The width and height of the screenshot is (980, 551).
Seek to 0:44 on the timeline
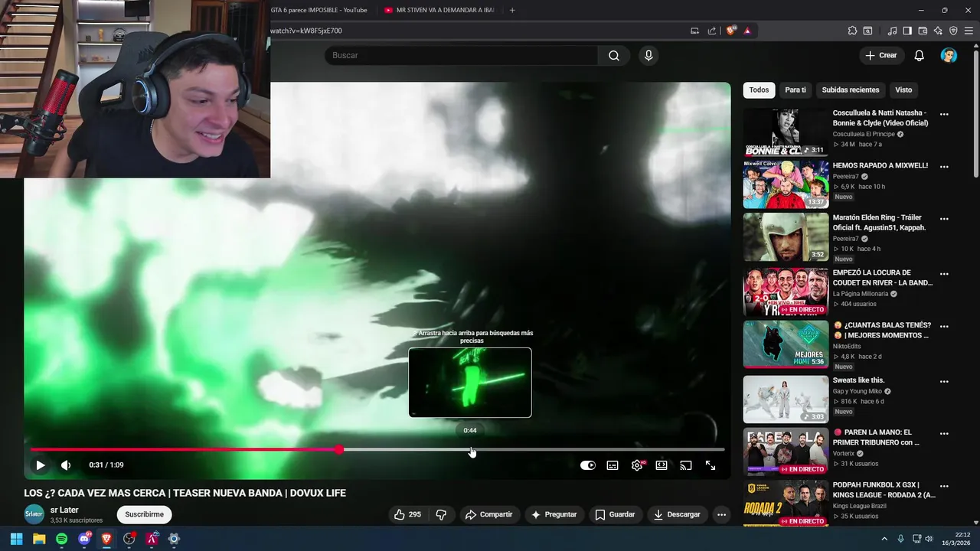point(470,450)
